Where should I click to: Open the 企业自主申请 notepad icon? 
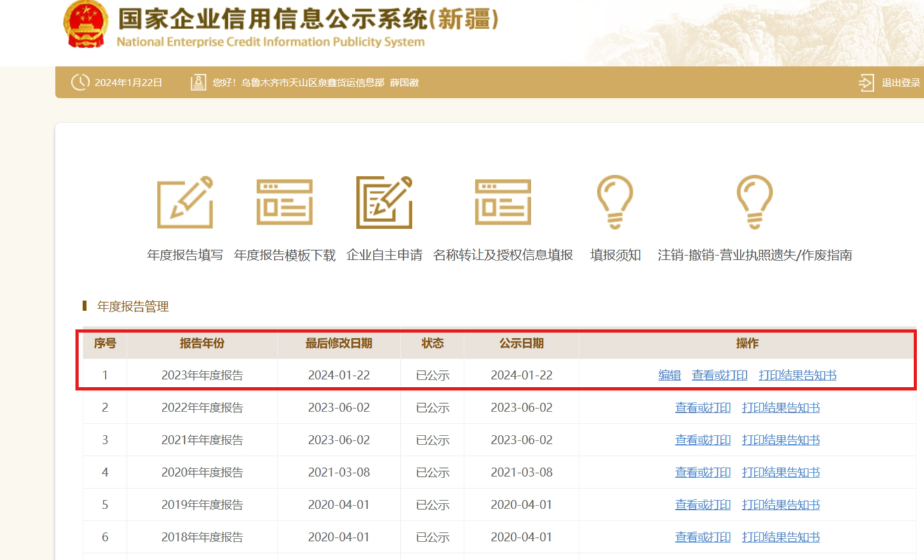click(384, 202)
